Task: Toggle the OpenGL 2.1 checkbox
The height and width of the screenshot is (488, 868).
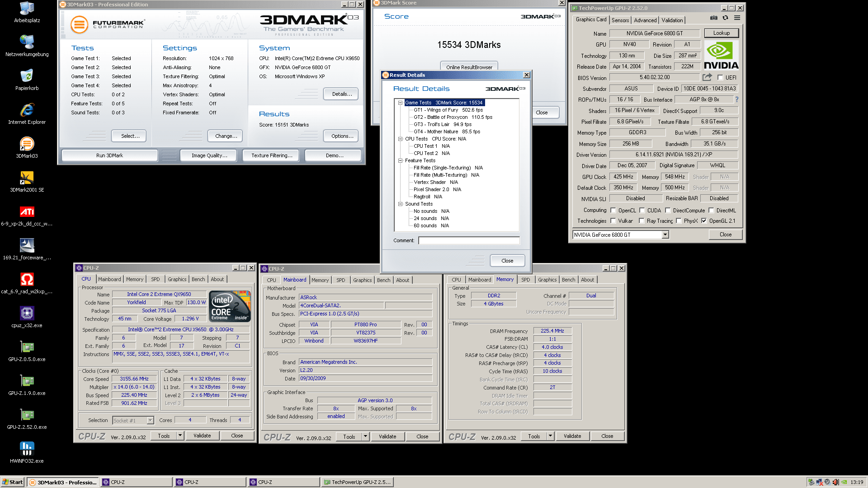Action: [x=704, y=221]
